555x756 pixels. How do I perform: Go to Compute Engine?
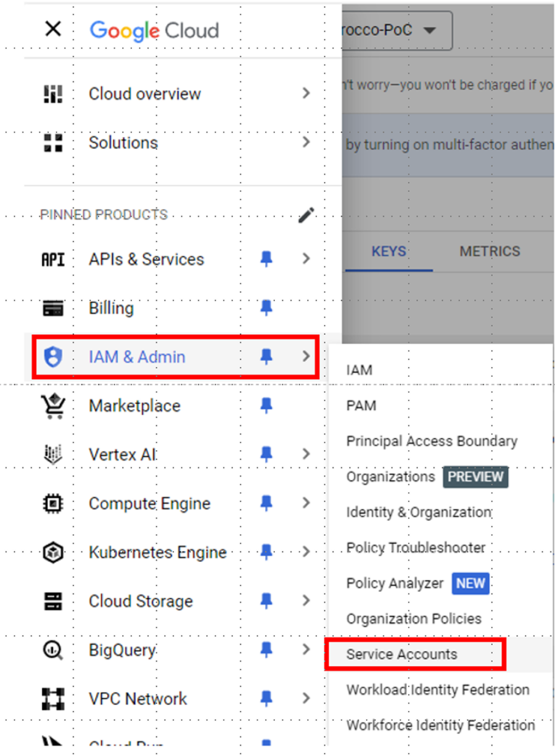coord(149,504)
